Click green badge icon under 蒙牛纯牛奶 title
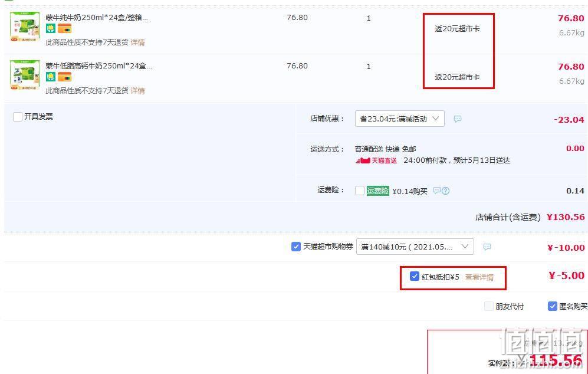This screenshot has height=374, width=588. tap(51, 28)
